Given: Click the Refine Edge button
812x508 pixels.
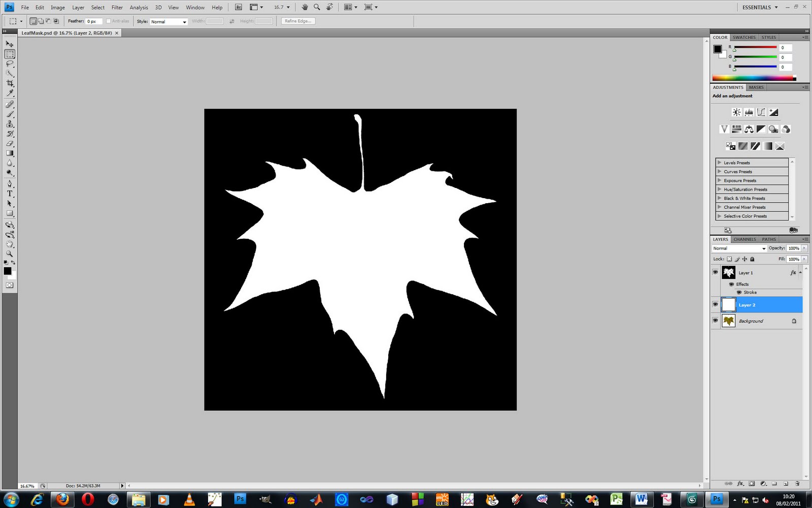Looking at the screenshot, I should [297, 21].
